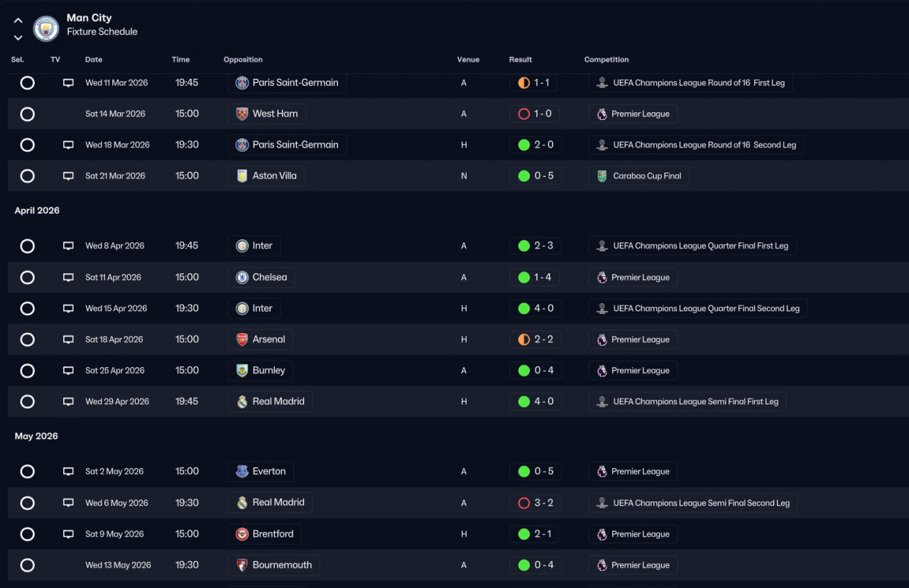
Task: Click the TV broadcast icon for Carabao Cup Final row
Action: 68,175
